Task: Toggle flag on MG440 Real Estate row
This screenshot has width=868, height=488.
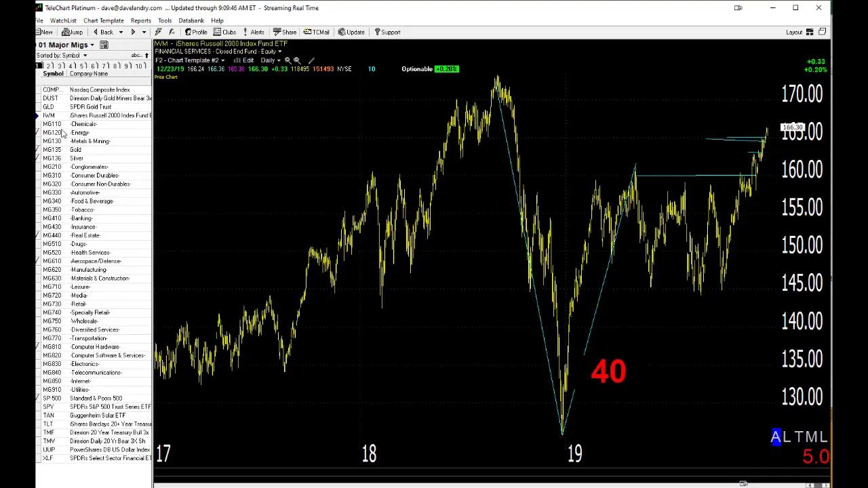Action: tap(39, 235)
